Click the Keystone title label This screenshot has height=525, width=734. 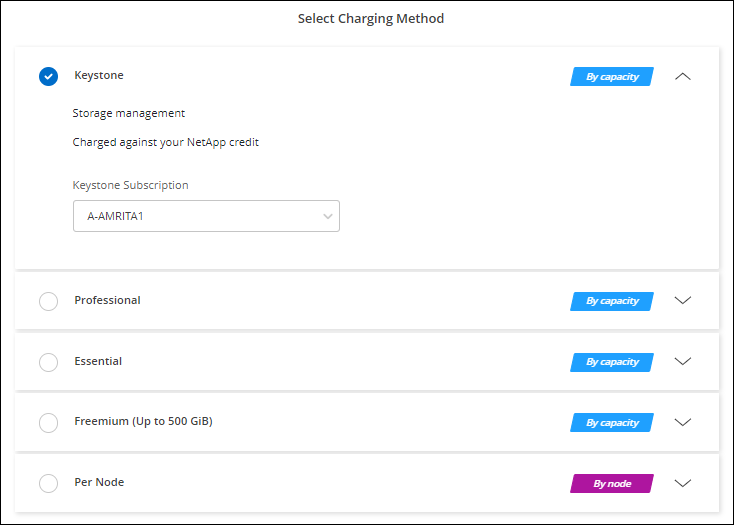tap(99, 76)
